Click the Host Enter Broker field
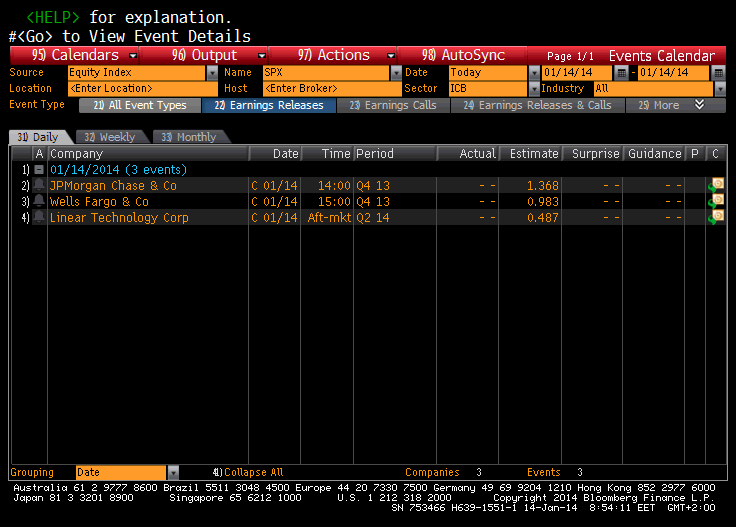 click(x=332, y=88)
